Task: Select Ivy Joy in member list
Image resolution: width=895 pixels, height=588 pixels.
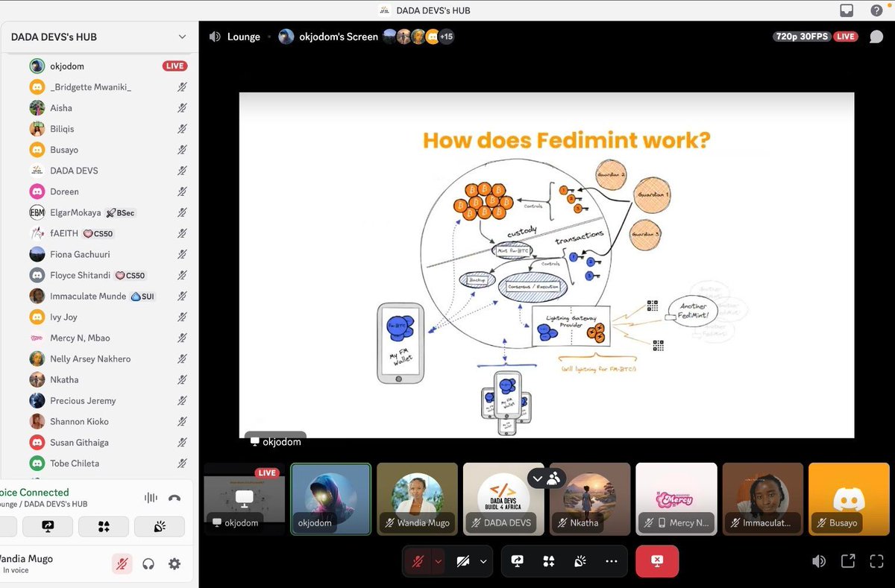Action: (108, 317)
